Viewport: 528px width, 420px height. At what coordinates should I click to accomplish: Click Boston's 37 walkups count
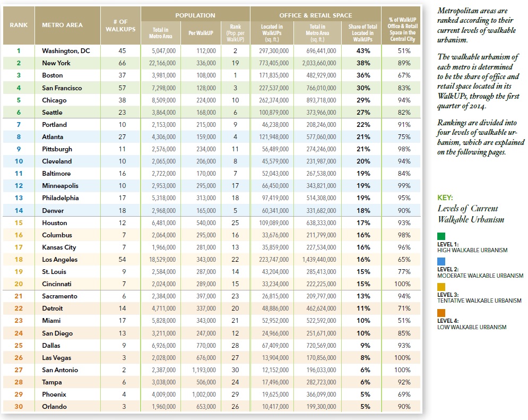tap(122, 75)
